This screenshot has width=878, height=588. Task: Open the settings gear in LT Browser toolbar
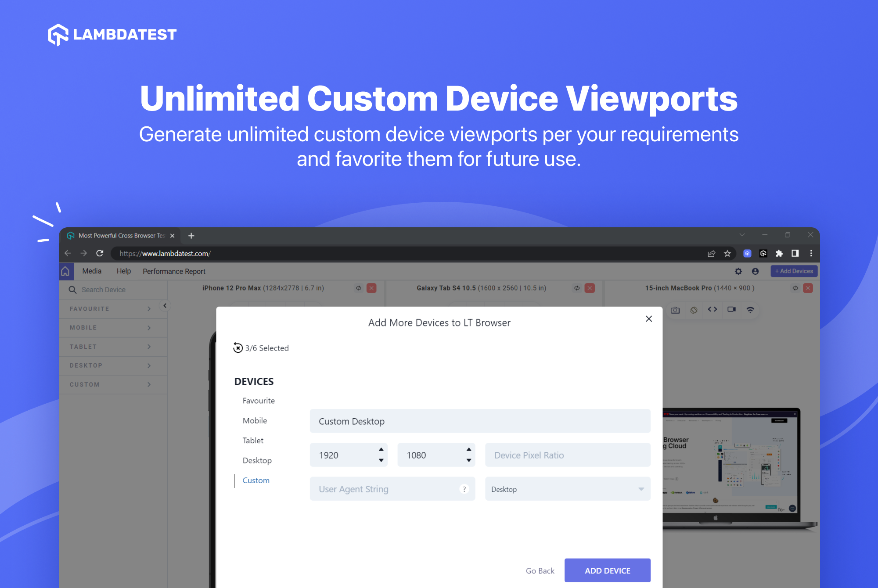click(x=738, y=271)
